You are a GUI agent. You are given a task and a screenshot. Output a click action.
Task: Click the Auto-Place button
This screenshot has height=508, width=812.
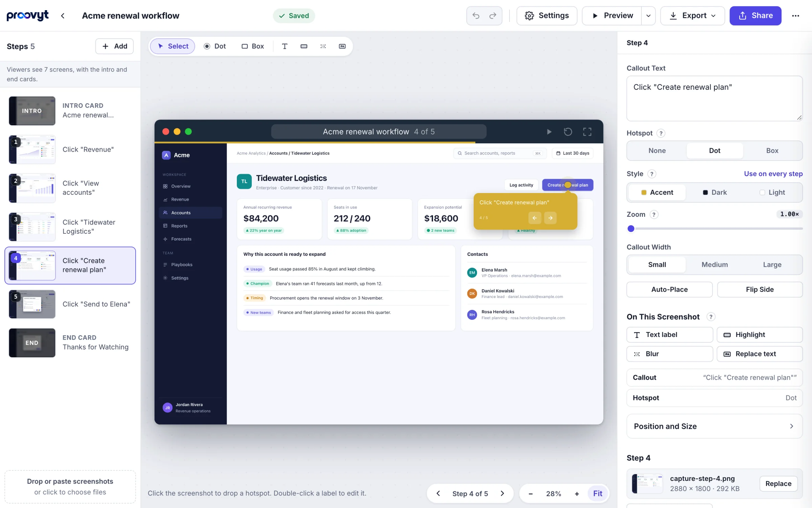[669, 290]
